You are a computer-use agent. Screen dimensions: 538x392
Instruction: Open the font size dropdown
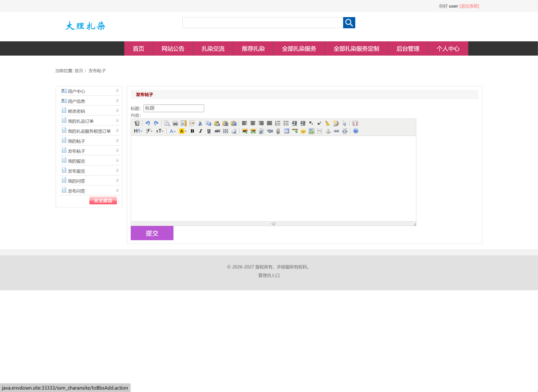tap(159, 131)
